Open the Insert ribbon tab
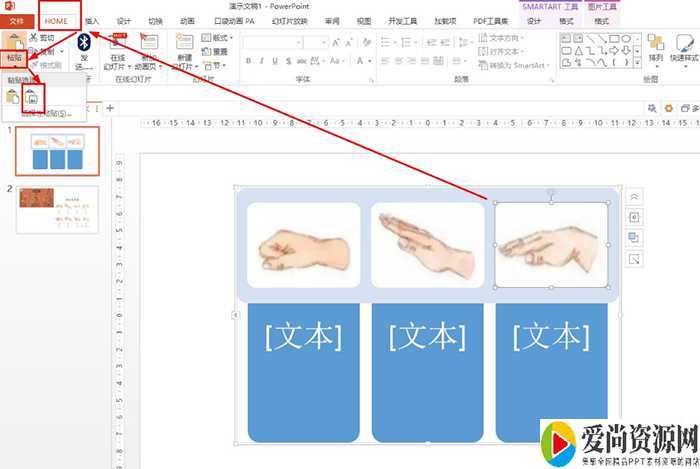Screen dimensions: 700x469 pyautogui.click(x=92, y=20)
